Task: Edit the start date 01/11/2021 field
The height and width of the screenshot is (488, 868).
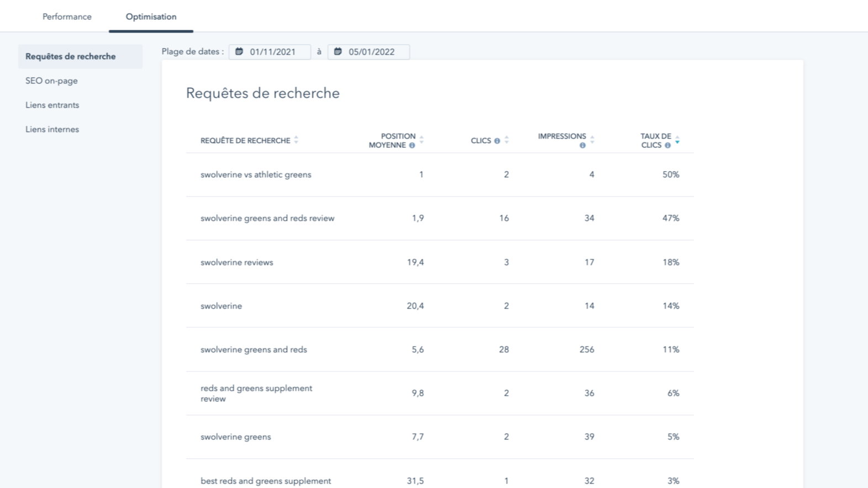Action: [270, 52]
